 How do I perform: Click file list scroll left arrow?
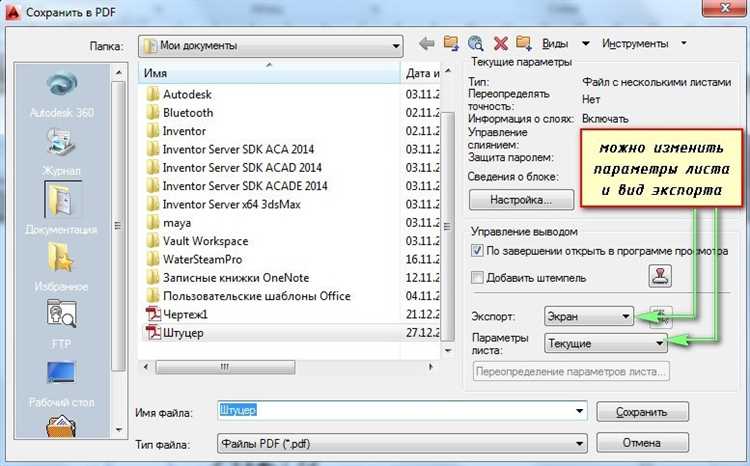click(146, 367)
